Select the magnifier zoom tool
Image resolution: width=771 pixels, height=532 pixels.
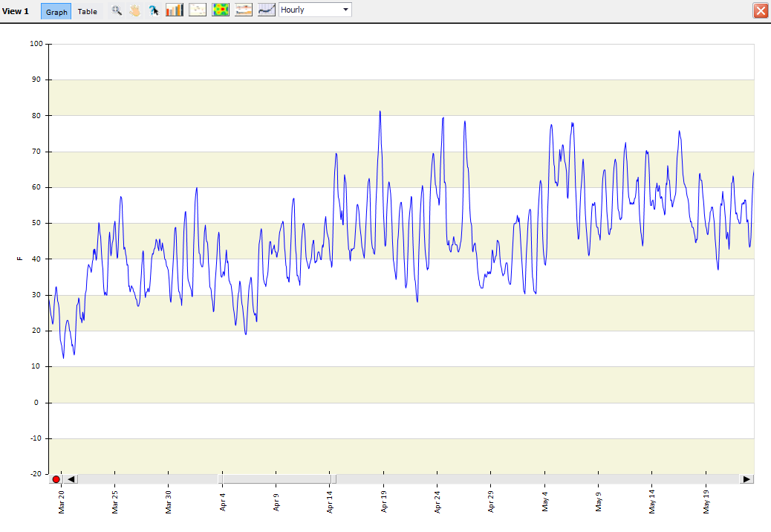117,10
